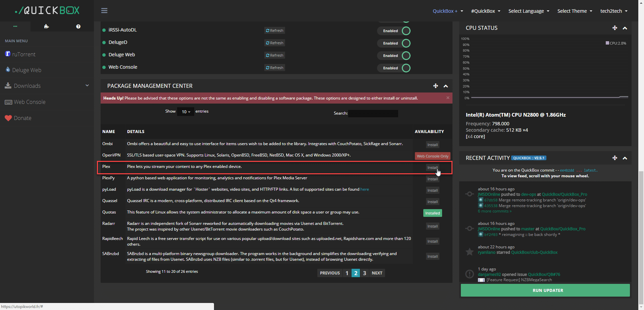Install the PlexPy package
Screen dimensions: 644x310
[433, 179]
